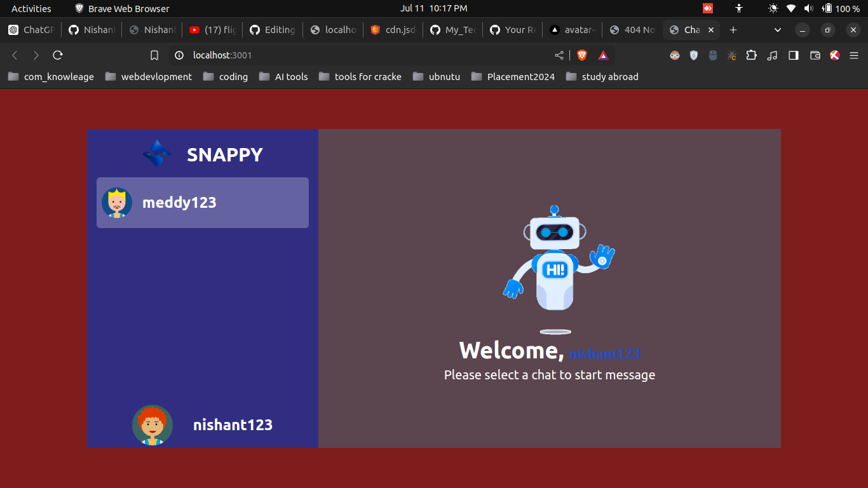The image size is (868, 488).
Task: Open the Extensions puzzle-piece menu
Action: (752, 55)
